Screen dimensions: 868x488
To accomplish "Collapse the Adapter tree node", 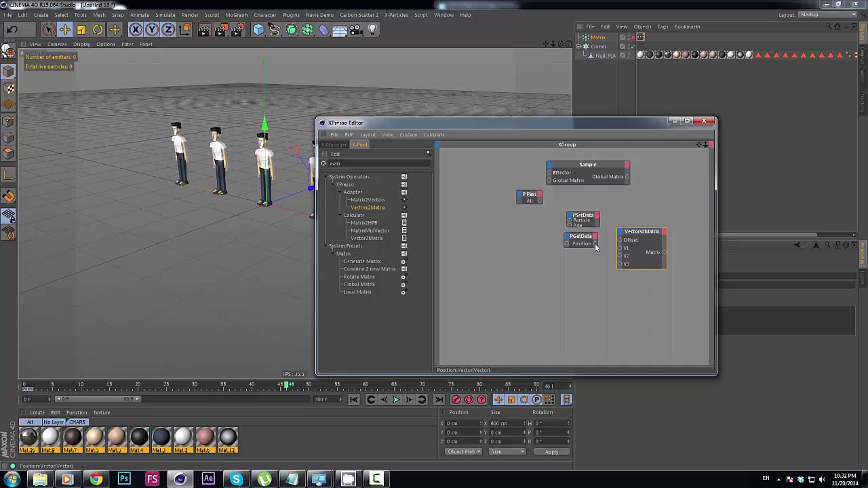I will (x=340, y=192).
